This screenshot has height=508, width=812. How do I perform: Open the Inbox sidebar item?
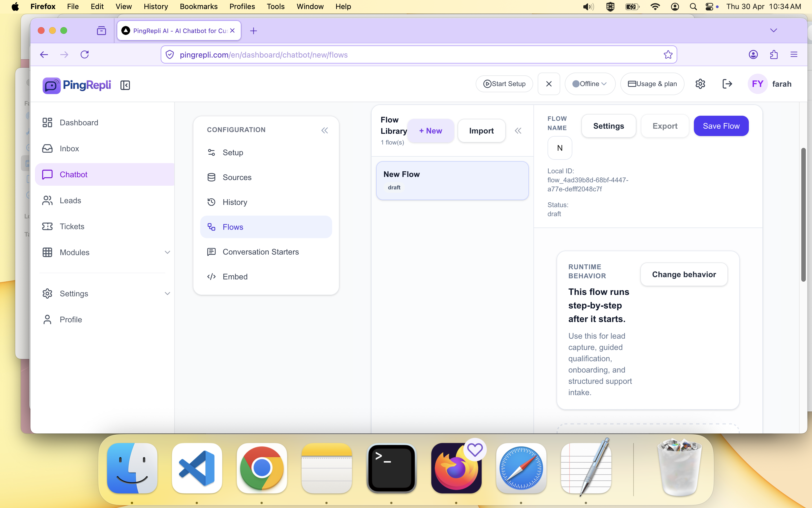105,148
